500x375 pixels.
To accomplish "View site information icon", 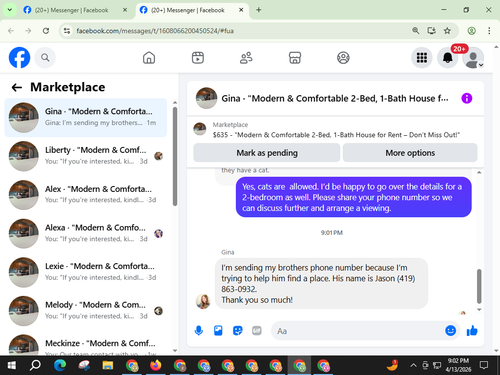I will click(67, 31).
